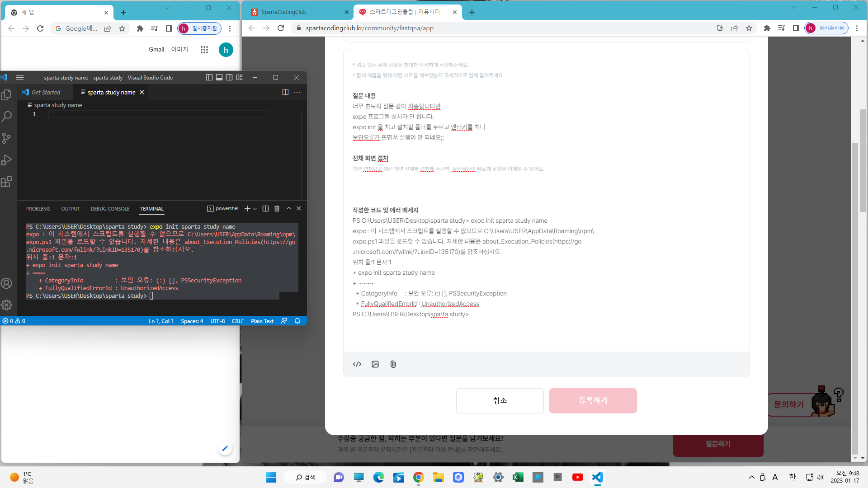Open a new tab in the right Chrome window
Screen dimensions: 868x488
point(472,12)
